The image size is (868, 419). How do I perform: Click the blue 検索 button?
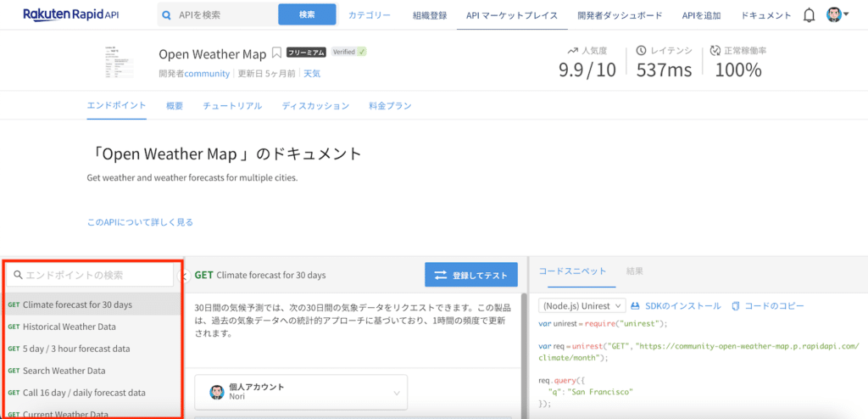tap(306, 14)
